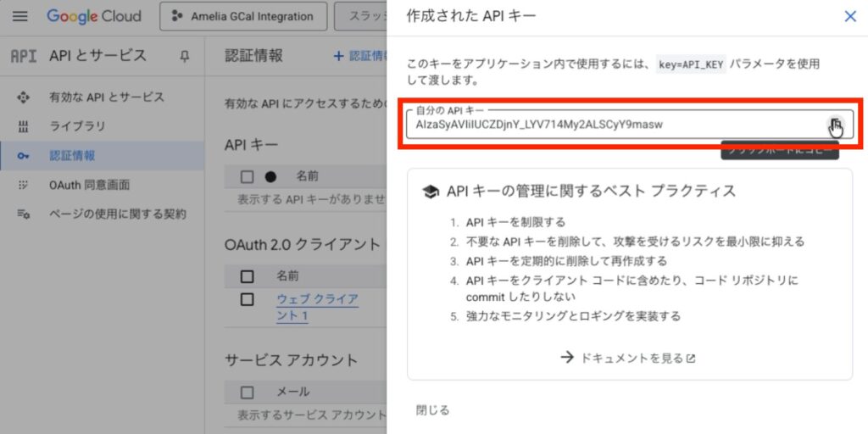Click the 有効な API とサービス icon

(24, 97)
